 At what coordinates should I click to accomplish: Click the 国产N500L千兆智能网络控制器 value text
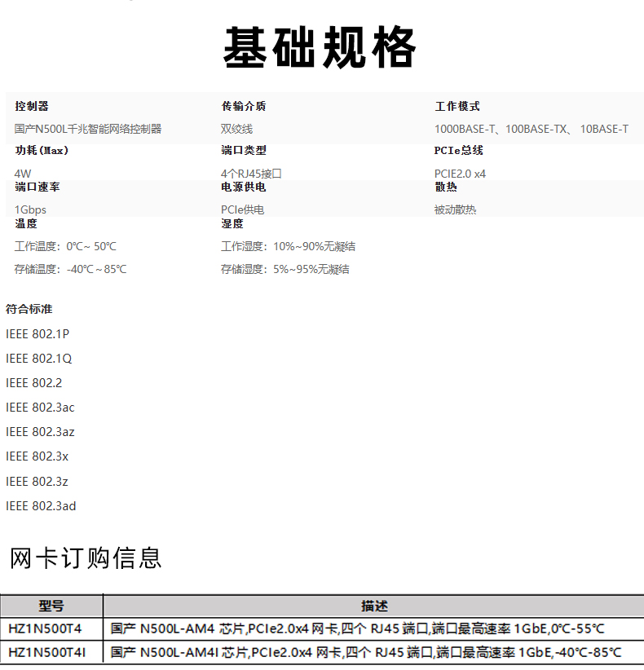(88, 129)
